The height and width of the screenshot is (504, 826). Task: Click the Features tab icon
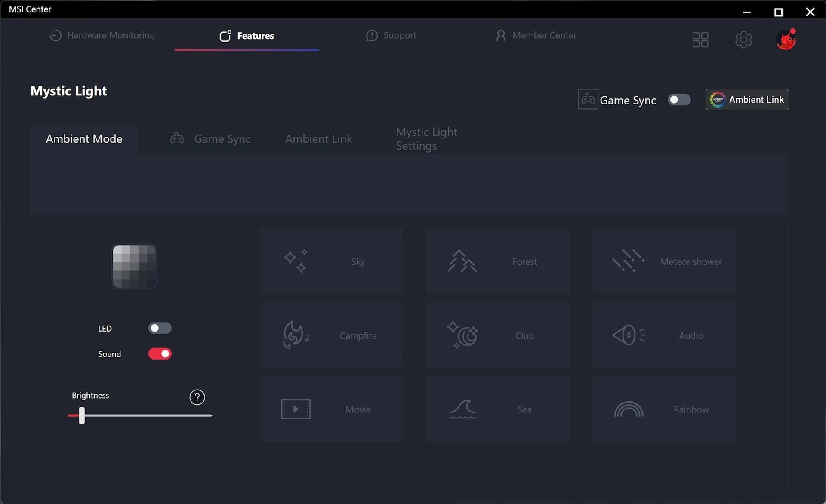point(225,36)
